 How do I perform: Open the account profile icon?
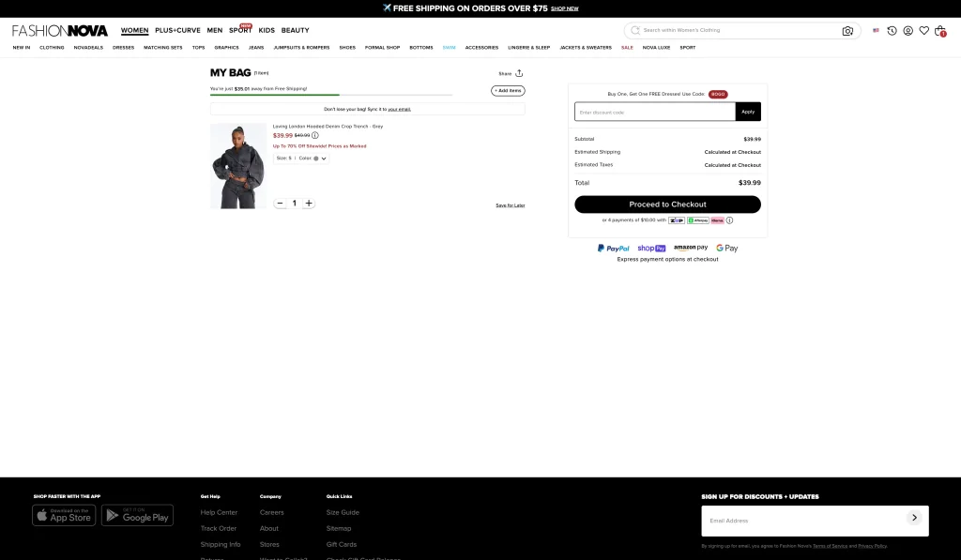(x=908, y=30)
